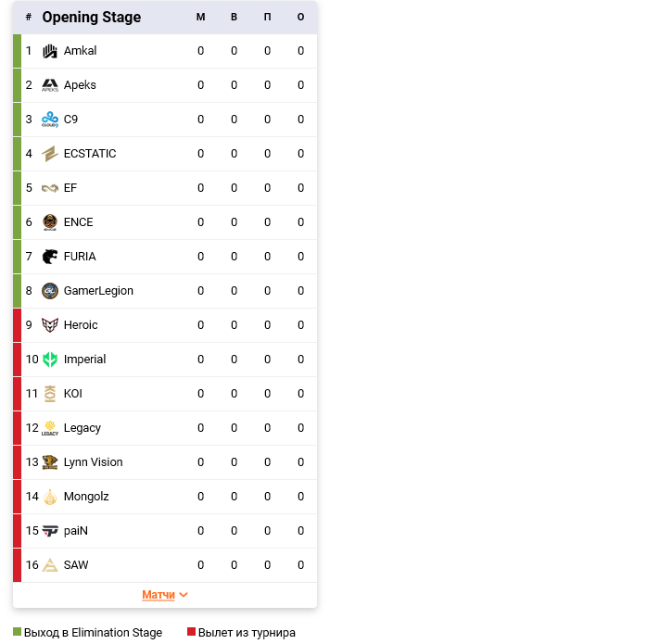Viewport: 647px width, 644px height.
Task: Click the ENCE team logo
Action: tap(50, 222)
